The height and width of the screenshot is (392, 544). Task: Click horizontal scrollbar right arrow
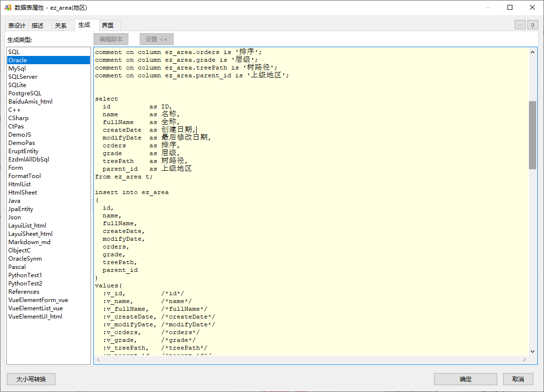coord(524,360)
